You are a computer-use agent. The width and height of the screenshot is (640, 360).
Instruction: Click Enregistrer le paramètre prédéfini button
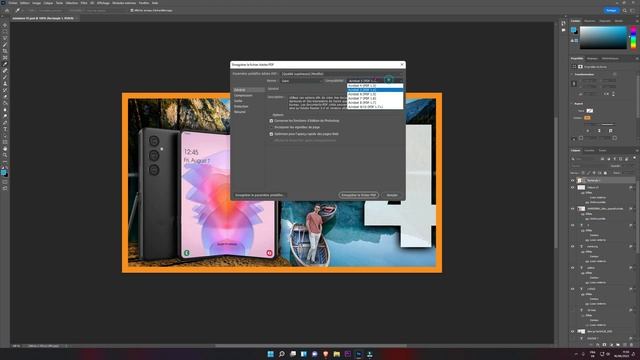(259, 196)
